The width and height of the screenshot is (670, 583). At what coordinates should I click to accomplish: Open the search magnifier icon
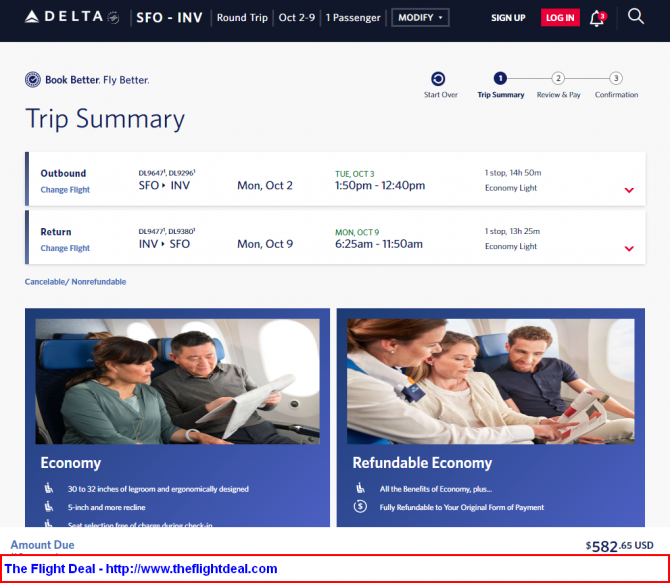click(635, 17)
